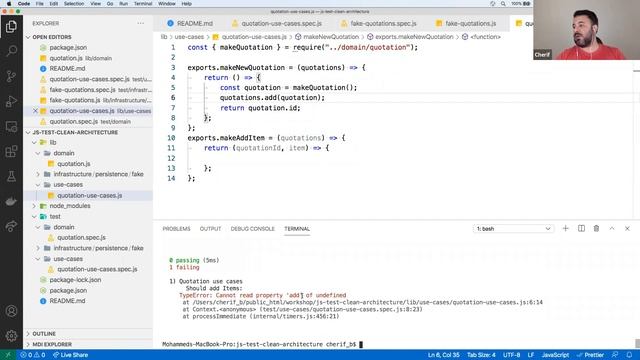Viewport: 640px width, 360px height.
Task: Open Run and Debug view
Action: point(11,101)
